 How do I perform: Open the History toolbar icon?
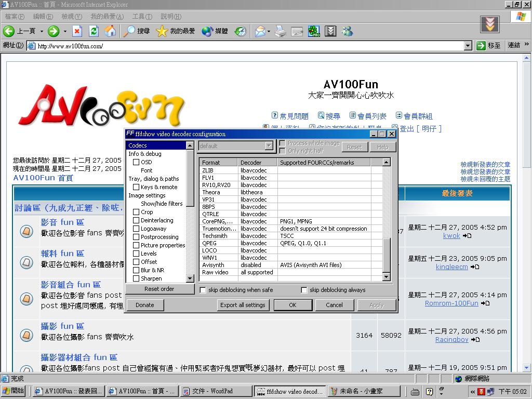tap(240, 31)
